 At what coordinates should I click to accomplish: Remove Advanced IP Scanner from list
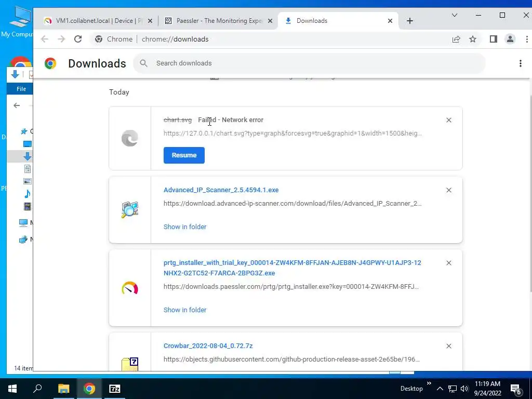448,190
